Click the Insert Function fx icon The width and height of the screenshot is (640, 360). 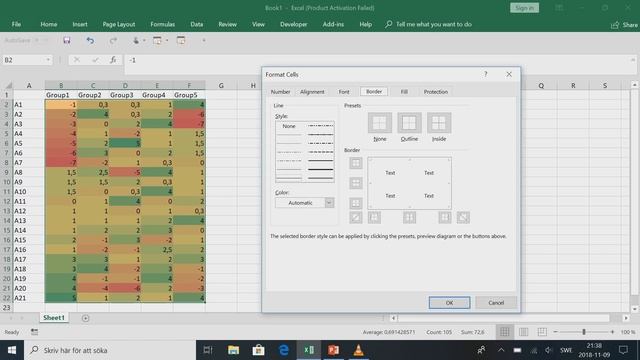click(x=113, y=60)
